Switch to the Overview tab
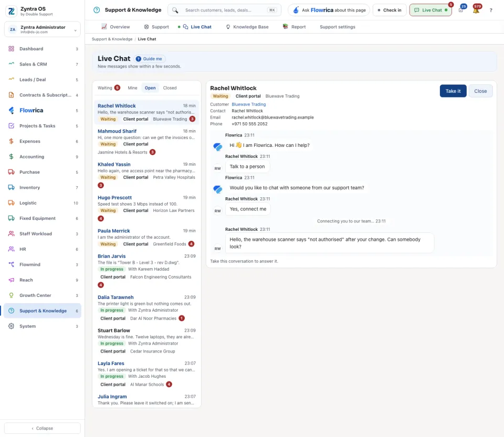Viewport: 504px width, 437px height. pyautogui.click(x=115, y=27)
